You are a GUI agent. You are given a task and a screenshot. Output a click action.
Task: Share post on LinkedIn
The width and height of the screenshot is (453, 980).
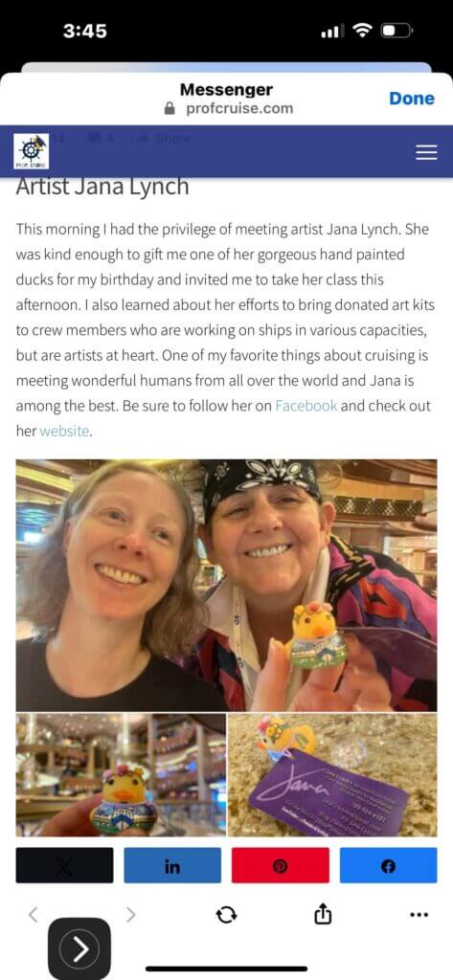pyautogui.click(x=172, y=865)
